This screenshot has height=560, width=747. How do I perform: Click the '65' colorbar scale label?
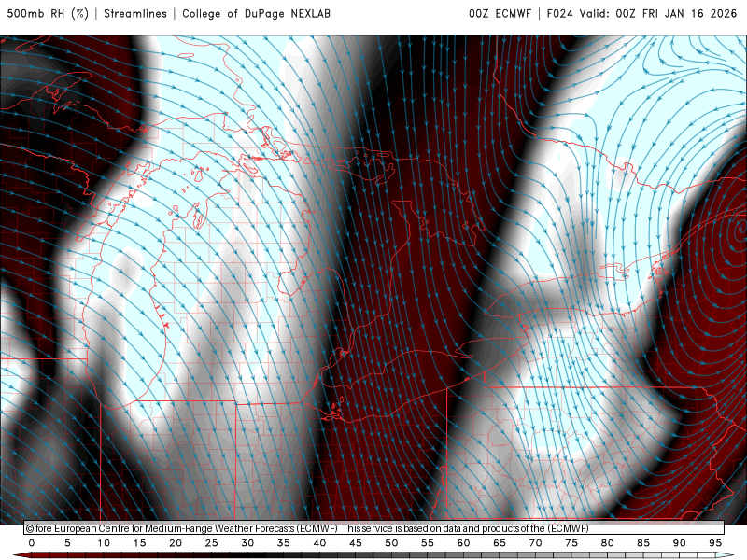(x=500, y=543)
